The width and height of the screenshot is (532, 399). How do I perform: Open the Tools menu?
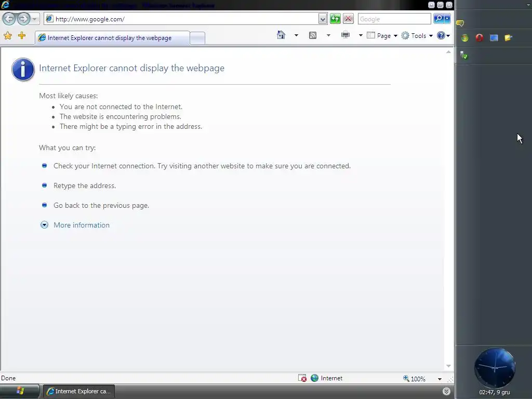pyautogui.click(x=417, y=36)
